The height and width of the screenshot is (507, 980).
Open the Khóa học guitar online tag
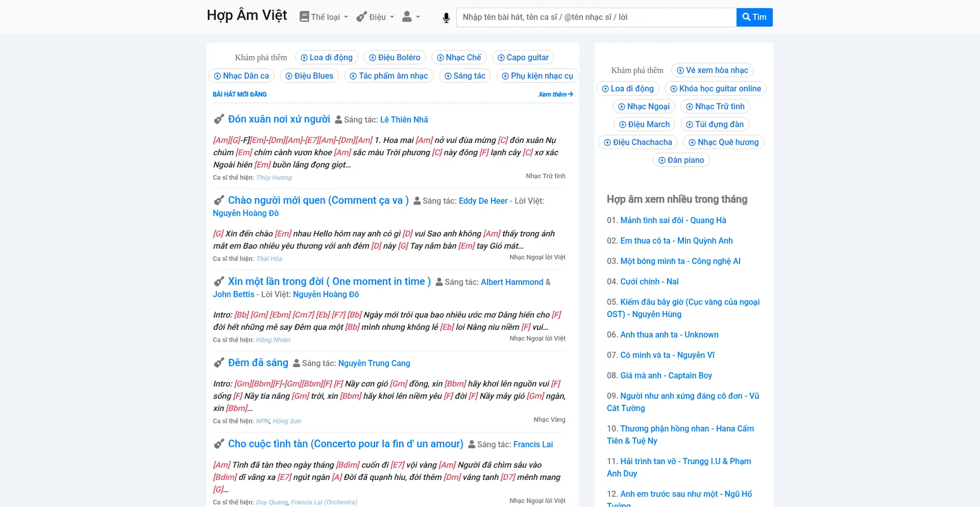(716, 89)
